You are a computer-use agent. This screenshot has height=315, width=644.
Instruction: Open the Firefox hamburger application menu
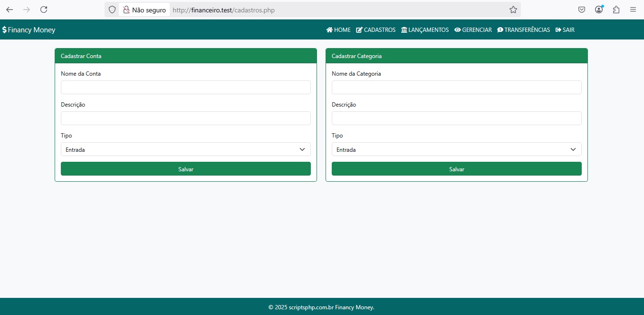tap(633, 10)
